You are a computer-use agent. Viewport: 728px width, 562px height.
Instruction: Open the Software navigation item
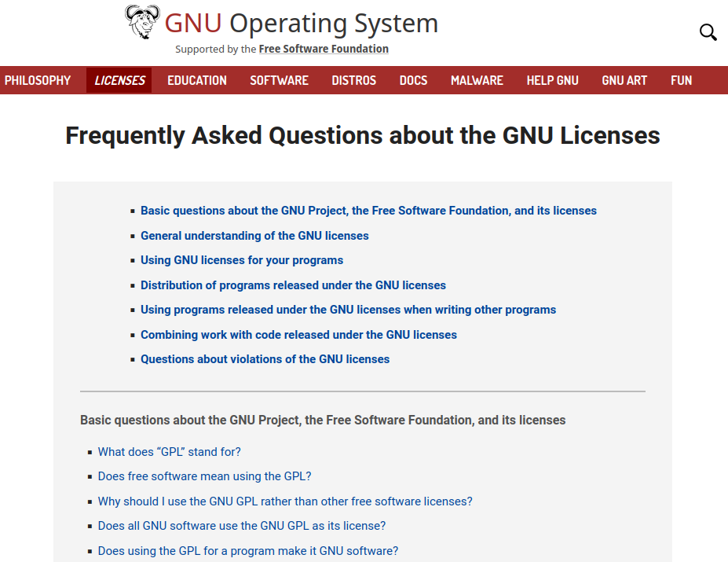click(x=279, y=80)
